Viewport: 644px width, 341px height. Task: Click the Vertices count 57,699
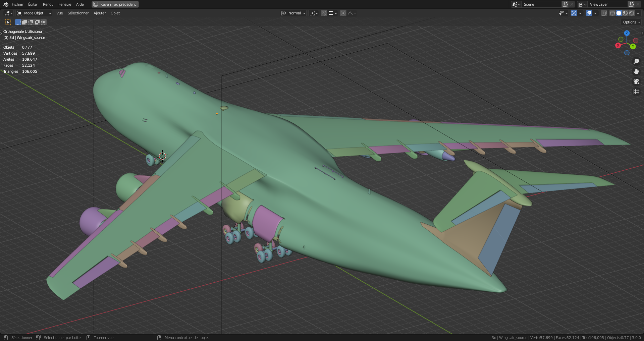[x=29, y=53]
